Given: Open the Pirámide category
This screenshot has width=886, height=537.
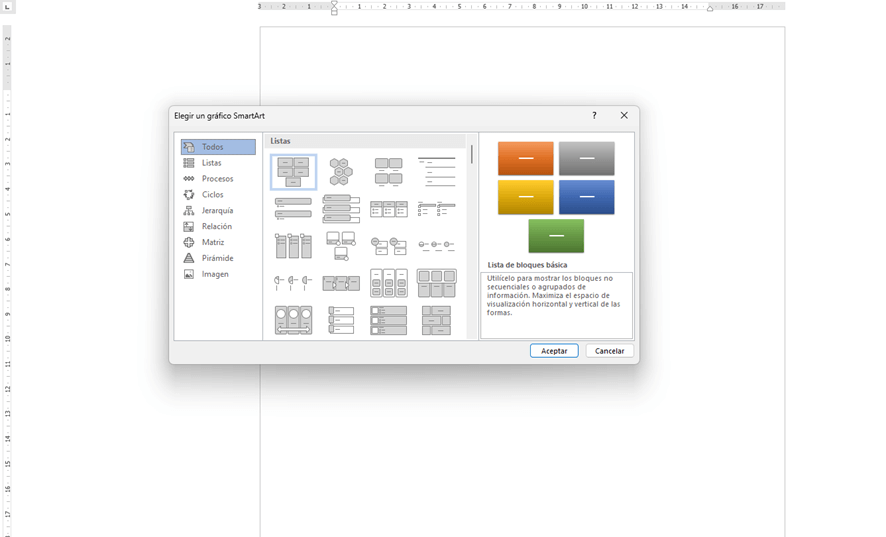Looking at the screenshot, I should [218, 258].
